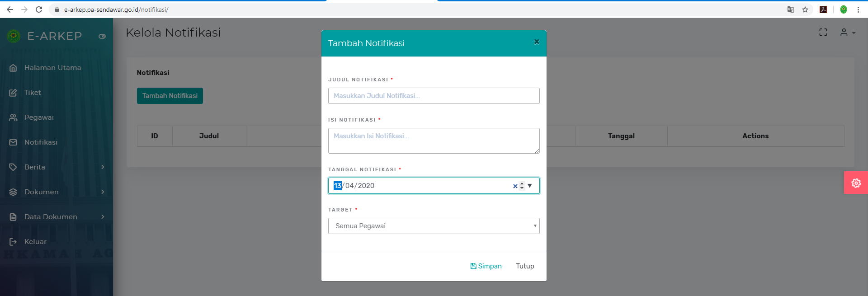
Task: Toggle the sidebar collapse switch
Action: tap(102, 36)
